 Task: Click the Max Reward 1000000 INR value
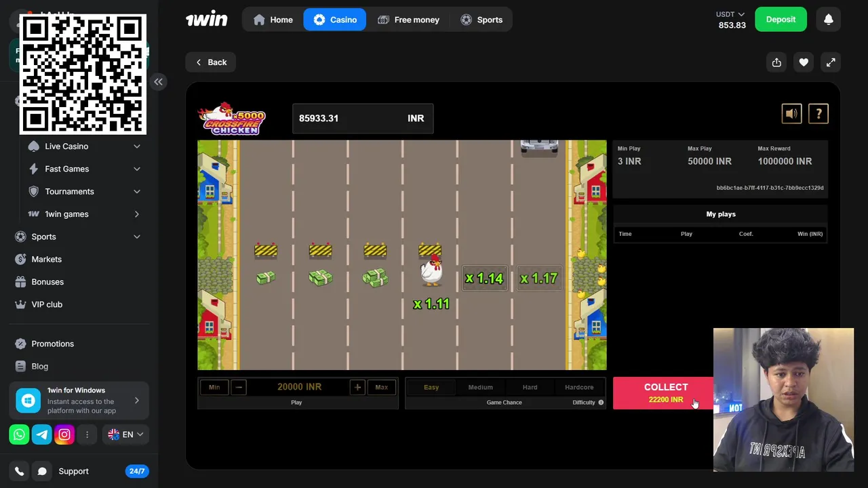pos(785,161)
